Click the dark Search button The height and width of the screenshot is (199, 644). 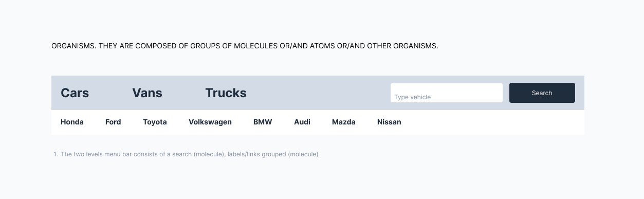[x=542, y=93]
